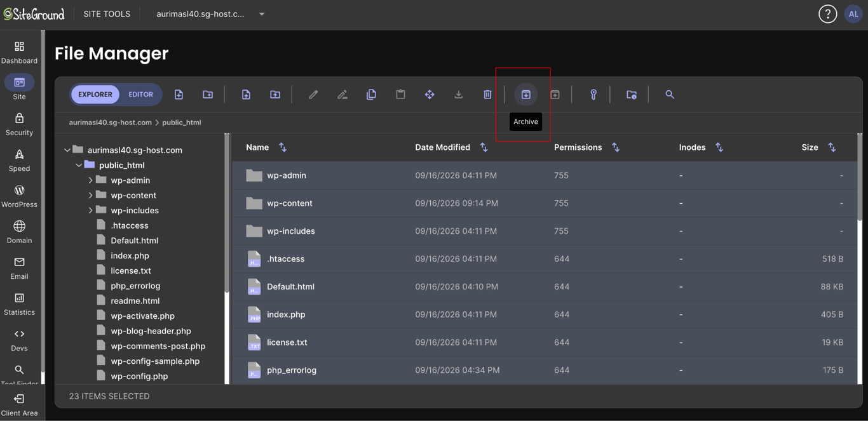
Task: Click the Search magnifier toolbar icon
Action: click(670, 95)
